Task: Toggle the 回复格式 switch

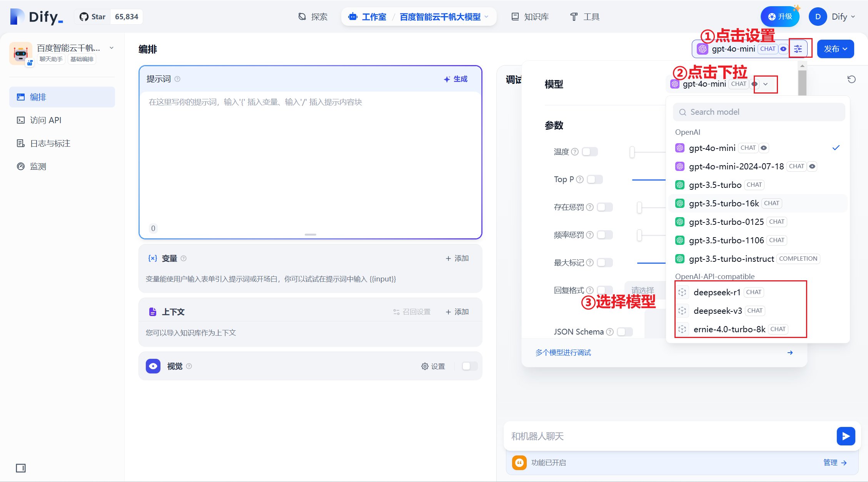Action: click(605, 290)
